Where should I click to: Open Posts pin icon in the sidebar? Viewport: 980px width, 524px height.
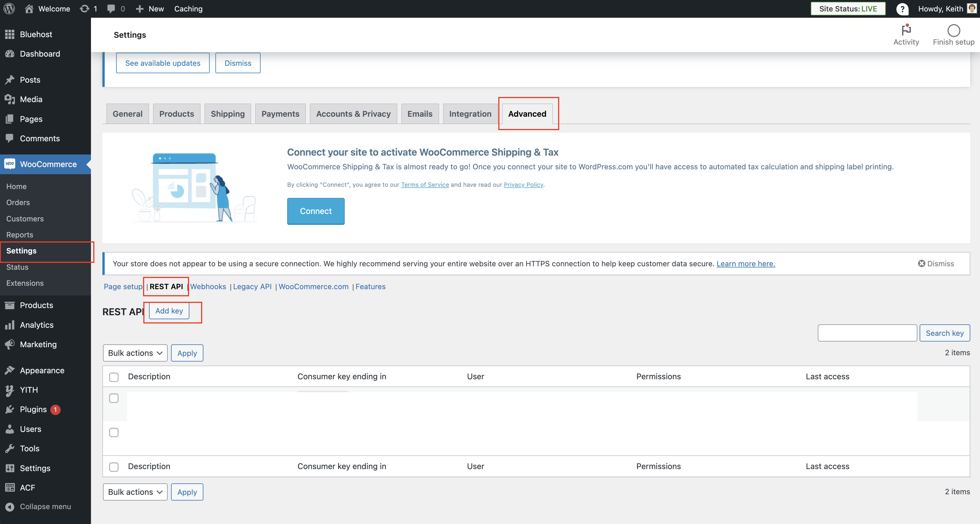click(10, 80)
